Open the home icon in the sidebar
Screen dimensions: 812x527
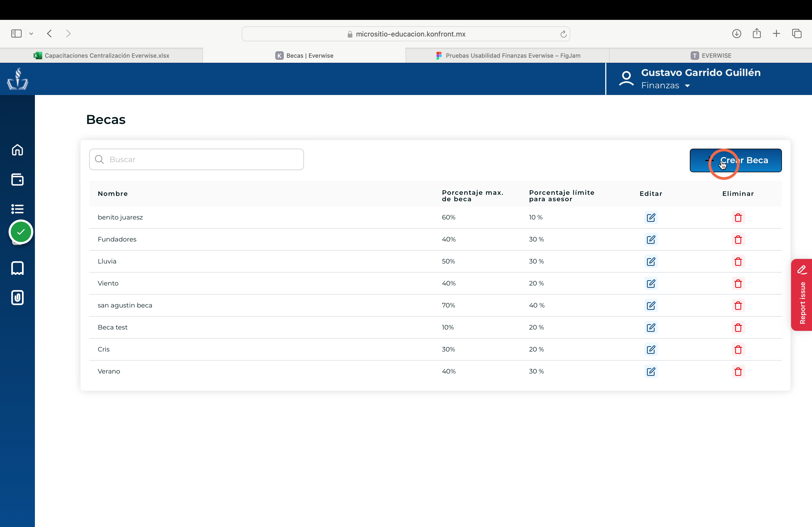(x=17, y=150)
